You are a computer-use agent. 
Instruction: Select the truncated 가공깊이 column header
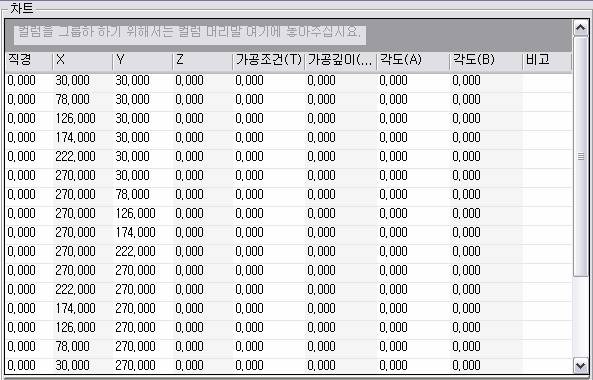coord(341,60)
